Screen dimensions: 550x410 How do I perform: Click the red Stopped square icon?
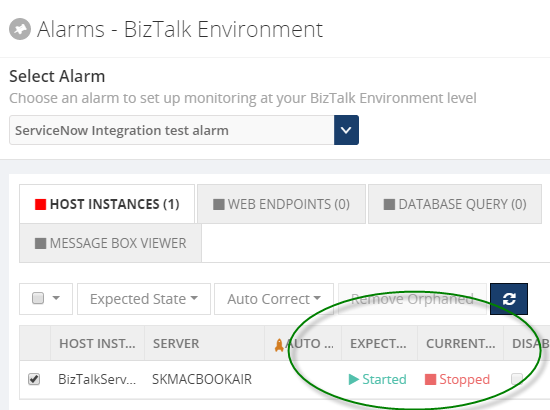[430, 379]
